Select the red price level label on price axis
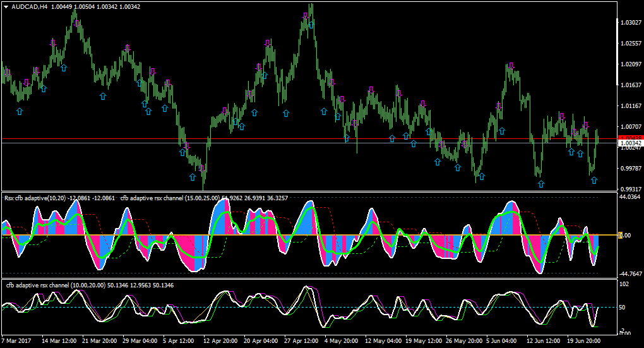The image size is (644, 348). pos(631,138)
